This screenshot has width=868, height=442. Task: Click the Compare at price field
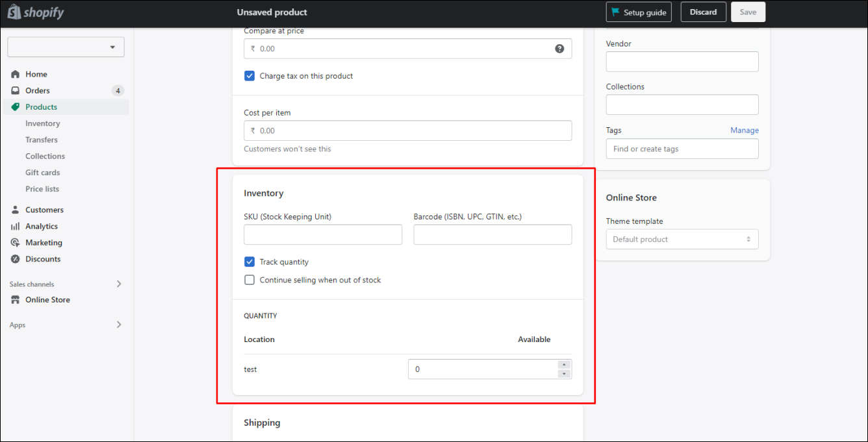(x=408, y=49)
